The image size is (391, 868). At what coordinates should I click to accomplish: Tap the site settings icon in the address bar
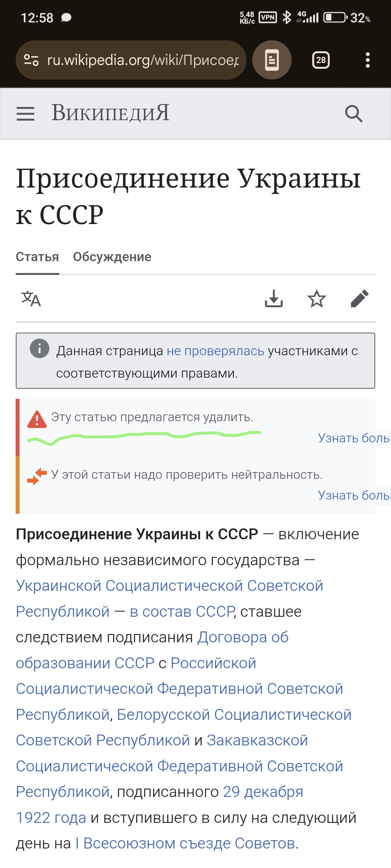click(x=31, y=60)
